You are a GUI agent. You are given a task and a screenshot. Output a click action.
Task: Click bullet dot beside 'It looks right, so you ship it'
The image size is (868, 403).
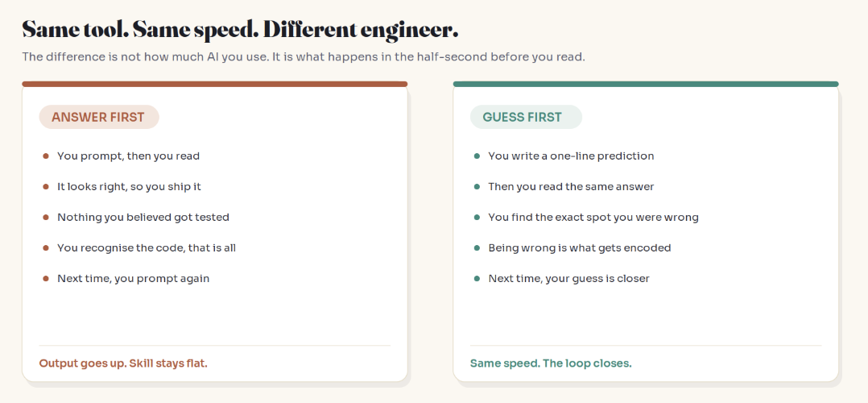[x=46, y=187]
